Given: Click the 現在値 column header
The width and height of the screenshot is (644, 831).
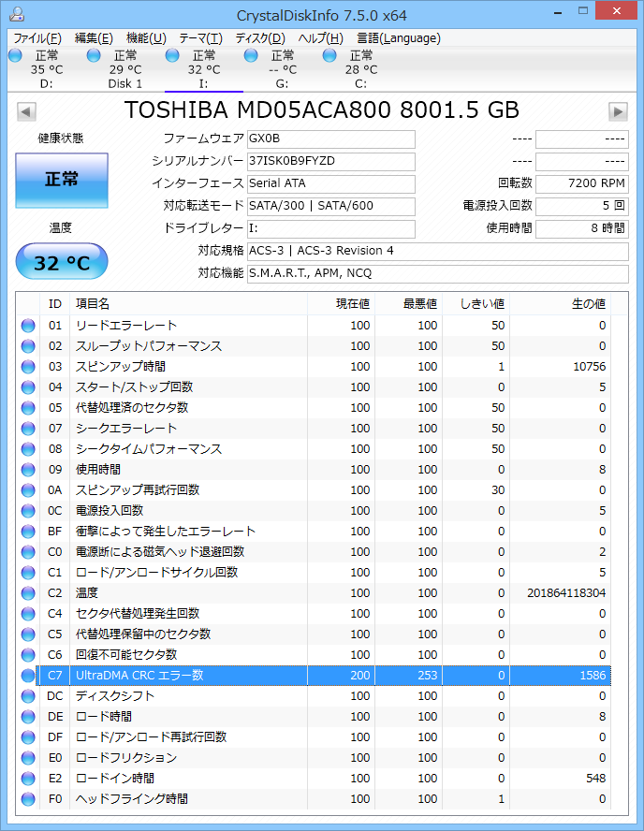Looking at the screenshot, I should coord(341,304).
